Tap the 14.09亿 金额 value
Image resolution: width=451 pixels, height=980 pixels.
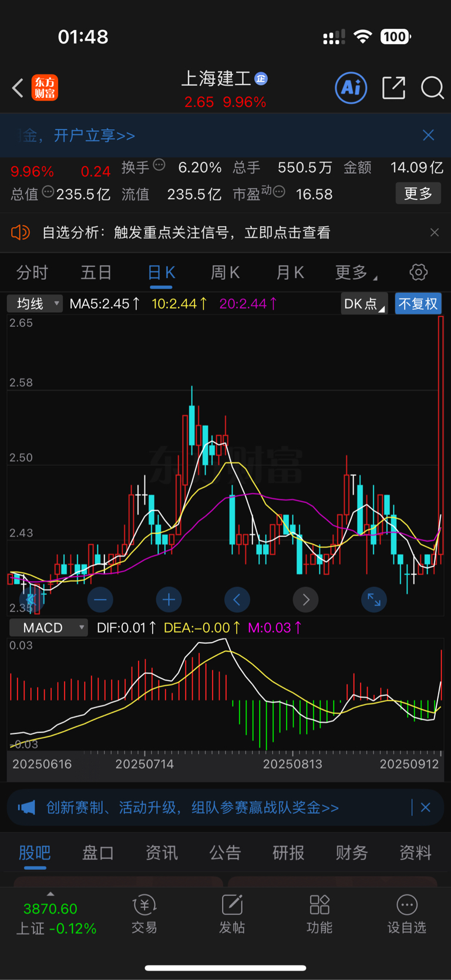click(416, 167)
